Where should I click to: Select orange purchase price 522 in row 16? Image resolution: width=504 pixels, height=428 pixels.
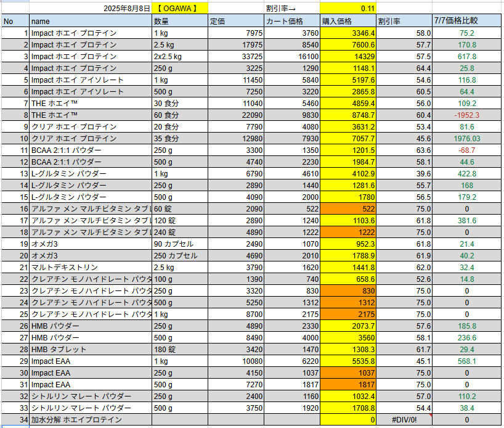[x=348, y=209]
